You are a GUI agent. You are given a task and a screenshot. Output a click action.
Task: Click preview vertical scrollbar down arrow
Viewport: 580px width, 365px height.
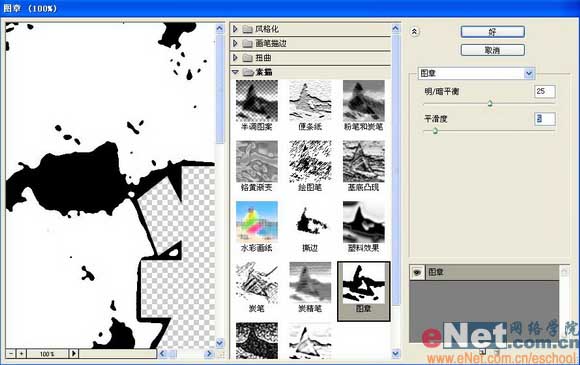click(220, 343)
